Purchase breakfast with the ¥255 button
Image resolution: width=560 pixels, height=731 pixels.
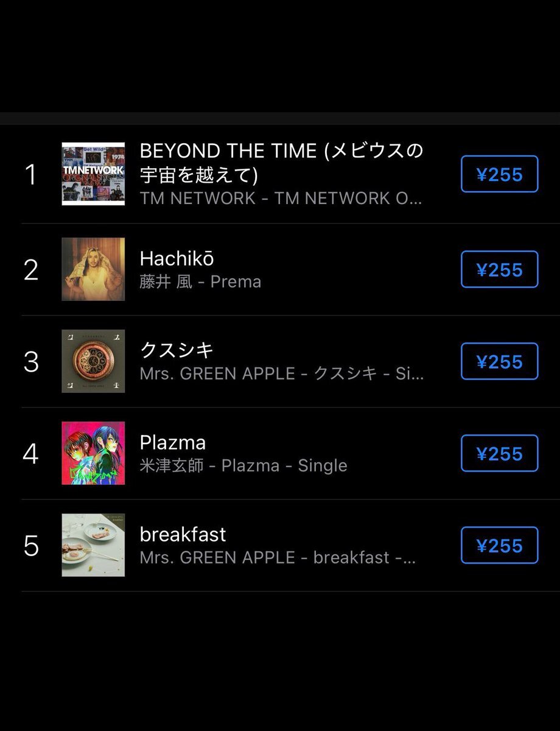pyautogui.click(x=500, y=545)
